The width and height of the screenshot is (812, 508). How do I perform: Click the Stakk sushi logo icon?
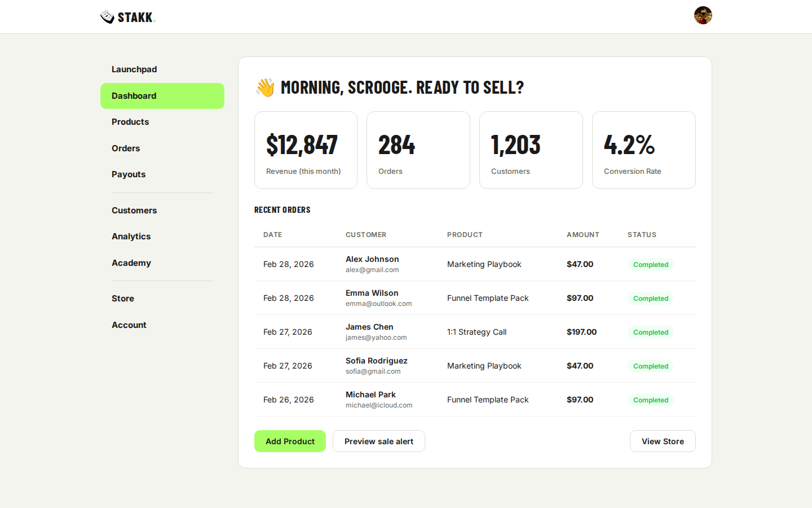point(107,16)
